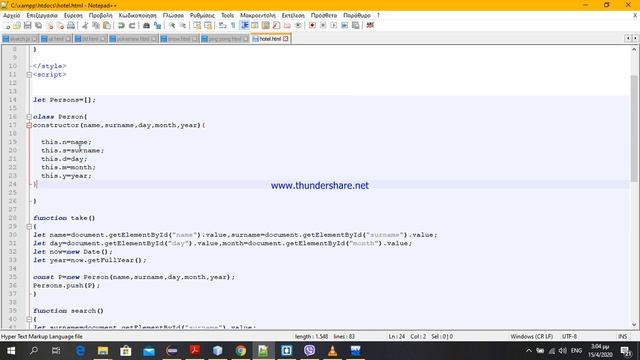
Task: Create a new file with New icon
Action: 7,25
